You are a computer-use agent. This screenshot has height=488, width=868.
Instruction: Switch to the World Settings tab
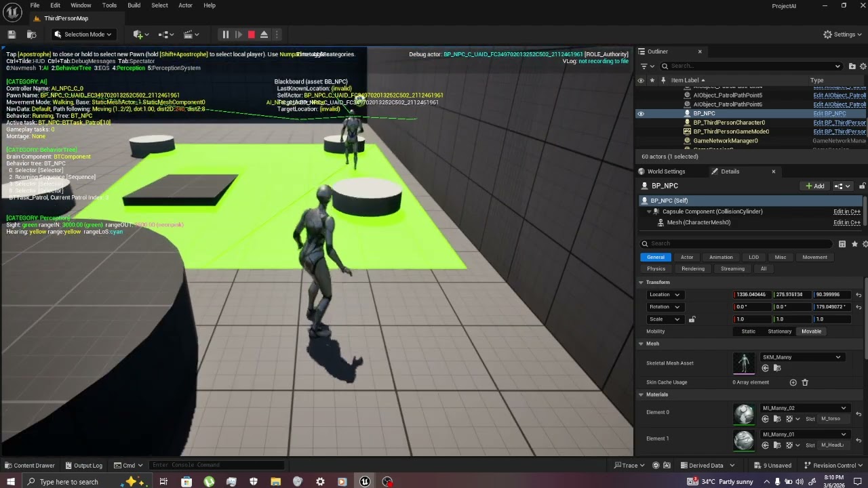coord(666,171)
